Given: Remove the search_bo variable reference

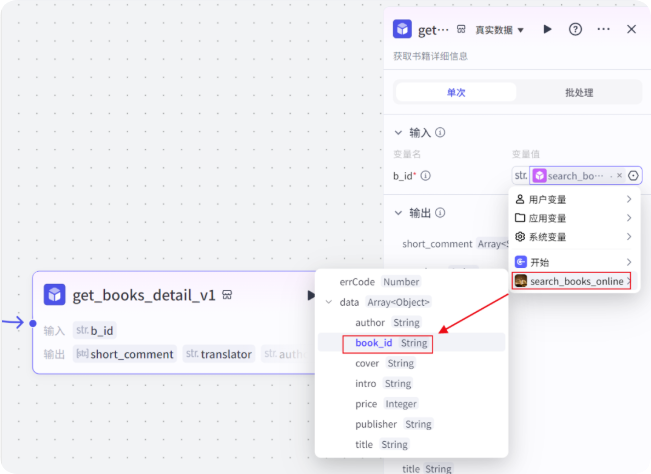Looking at the screenshot, I should pyautogui.click(x=619, y=176).
